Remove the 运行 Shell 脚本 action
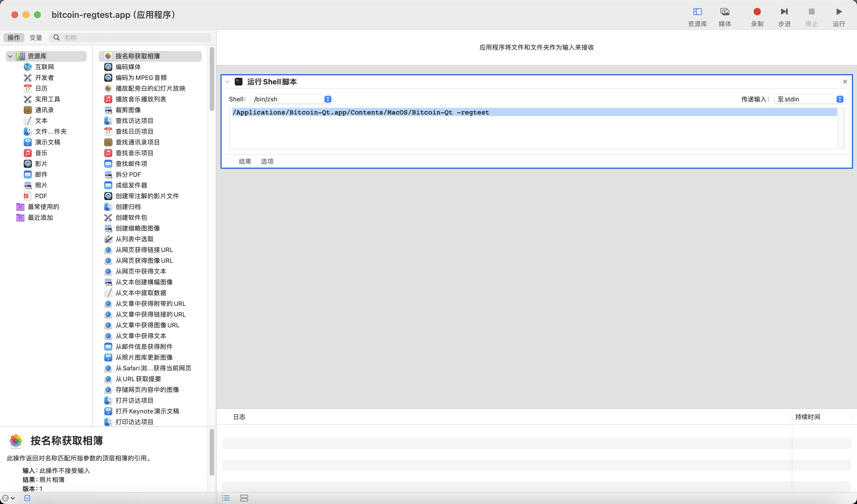857x504 pixels. (845, 82)
